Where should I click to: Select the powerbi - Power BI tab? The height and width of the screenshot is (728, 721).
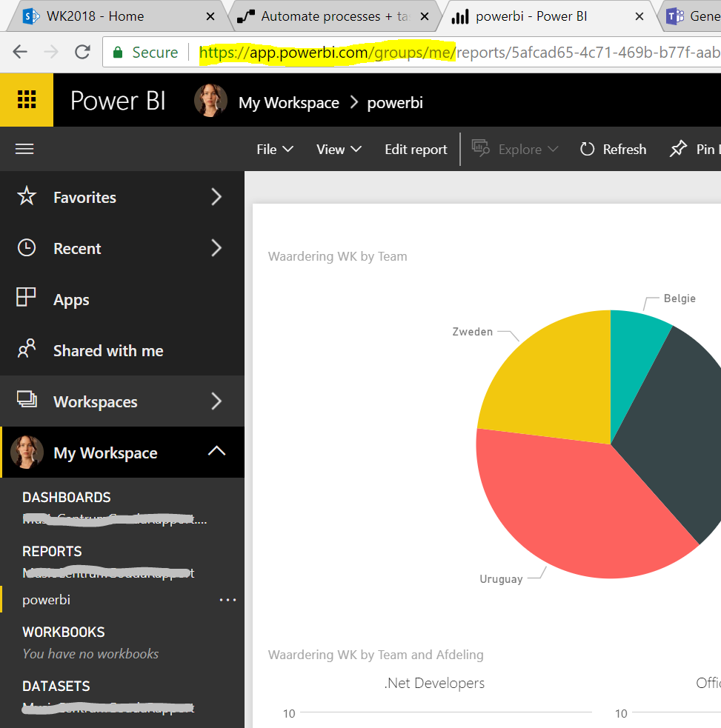click(x=548, y=16)
